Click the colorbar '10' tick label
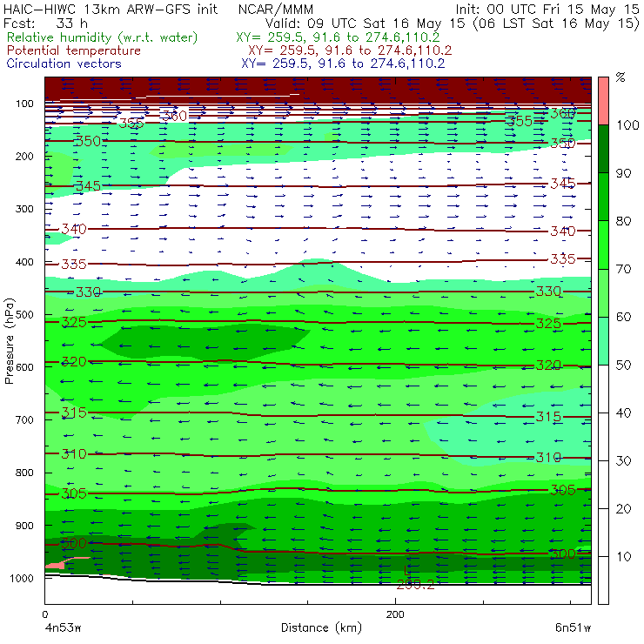 (623, 557)
